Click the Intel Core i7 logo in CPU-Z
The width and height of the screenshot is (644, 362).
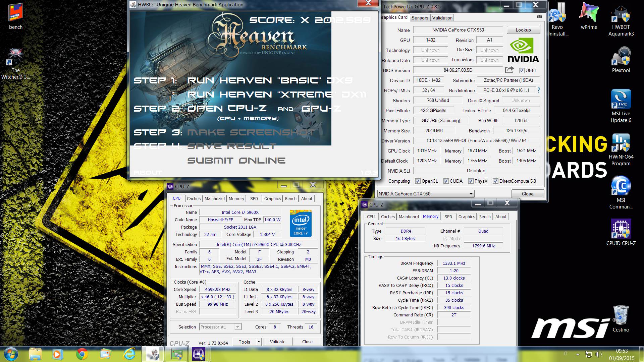pos(301,223)
